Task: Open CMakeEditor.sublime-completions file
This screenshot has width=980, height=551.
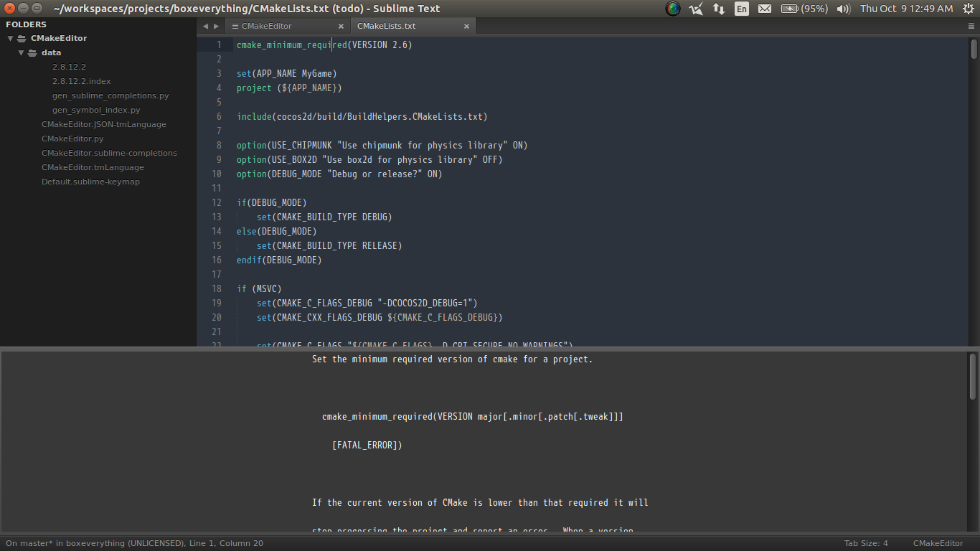Action: pos(109,153)
